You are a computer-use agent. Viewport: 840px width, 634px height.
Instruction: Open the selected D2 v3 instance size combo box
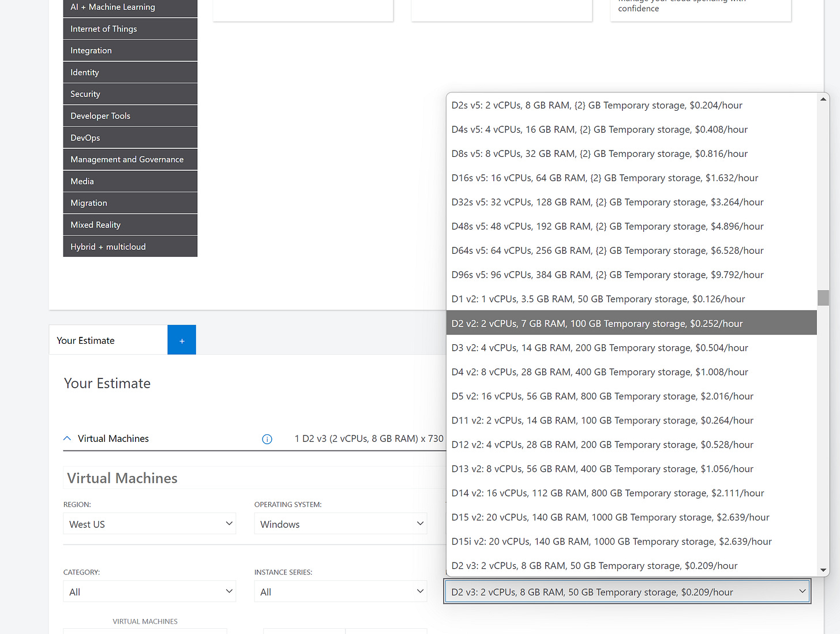[627, 591]
